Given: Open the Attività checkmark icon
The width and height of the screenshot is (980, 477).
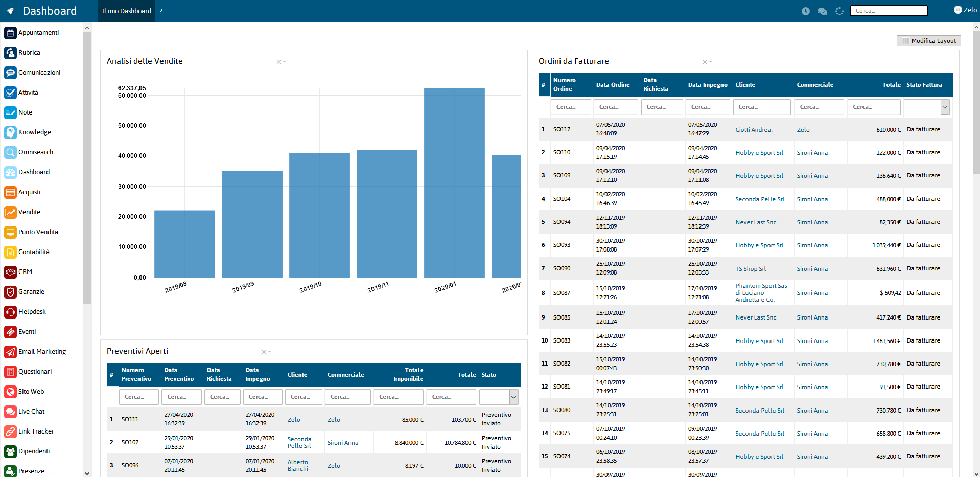Looking at the screenshot, I should pos(10,93).
